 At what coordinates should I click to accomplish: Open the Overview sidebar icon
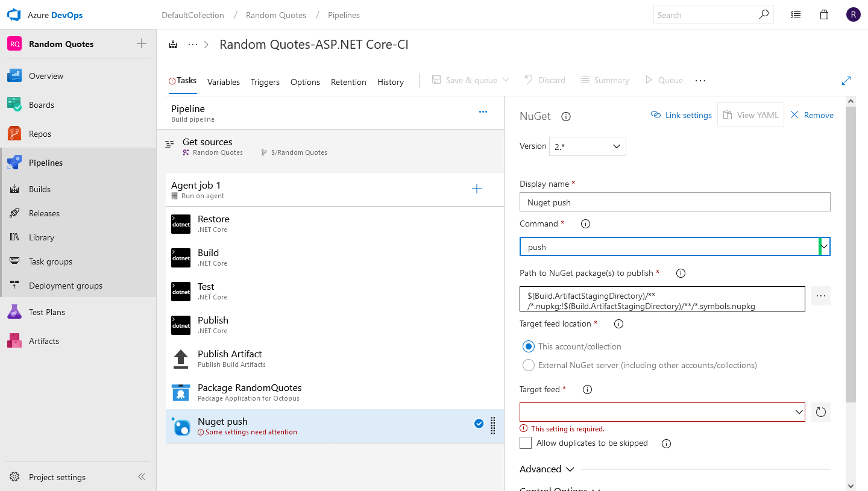click(14, 76)
